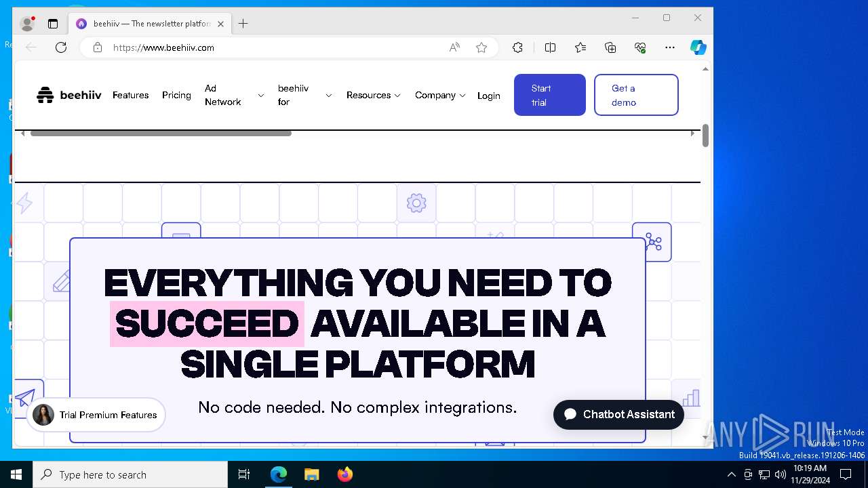Open the browser Extensions menu
The width and height of the screenshot is (868, 488).
(517, 47)
